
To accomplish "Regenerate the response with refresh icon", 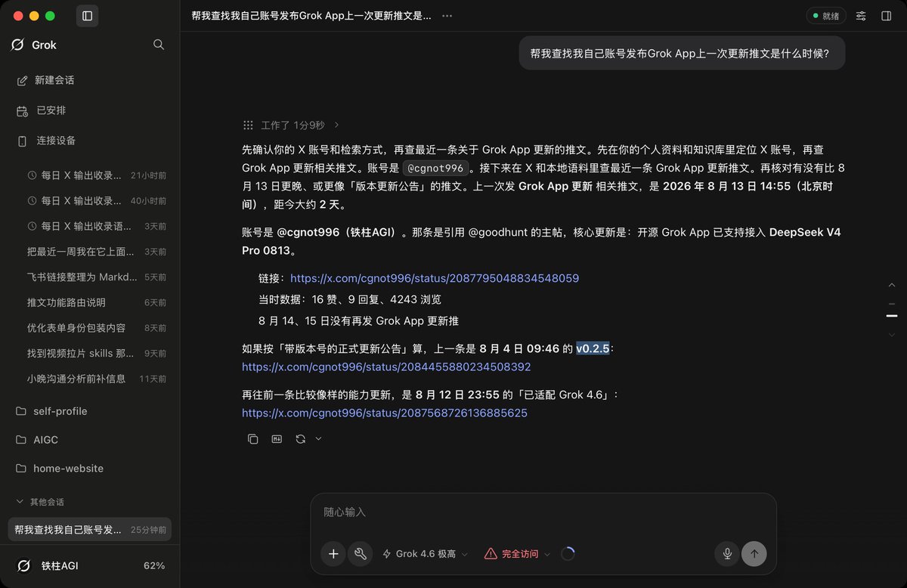I will (301, 438).
